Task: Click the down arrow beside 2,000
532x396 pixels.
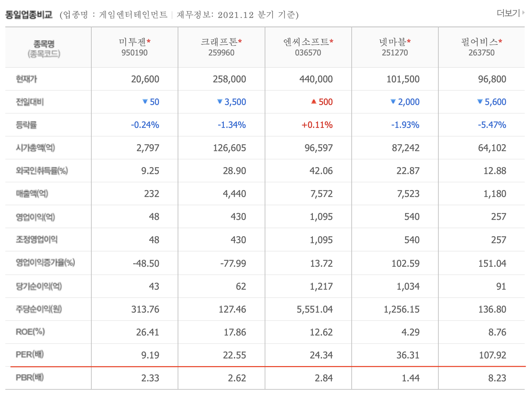Action: (393, 101)
